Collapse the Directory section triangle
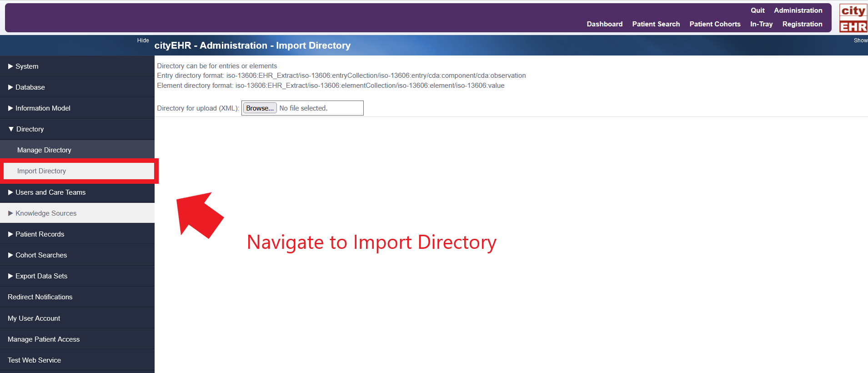This screenshot has height=373, width=868. pyautogui.click(x=11, y=129)
